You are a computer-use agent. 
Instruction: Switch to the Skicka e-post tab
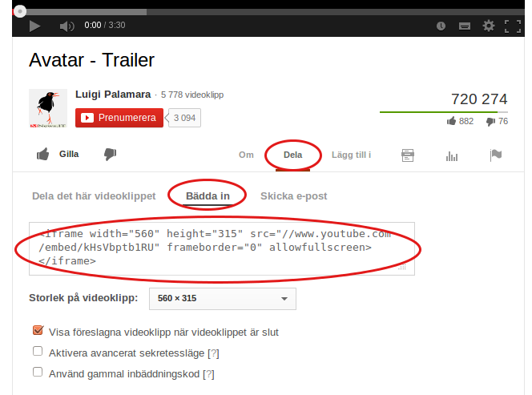(x=293, y=196)
